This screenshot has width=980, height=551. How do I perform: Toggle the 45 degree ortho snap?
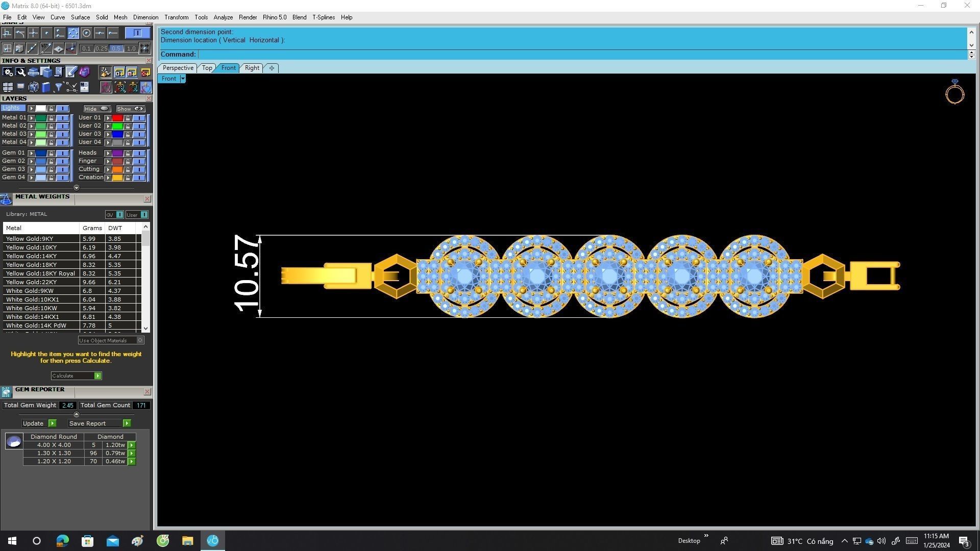point(46,48)
